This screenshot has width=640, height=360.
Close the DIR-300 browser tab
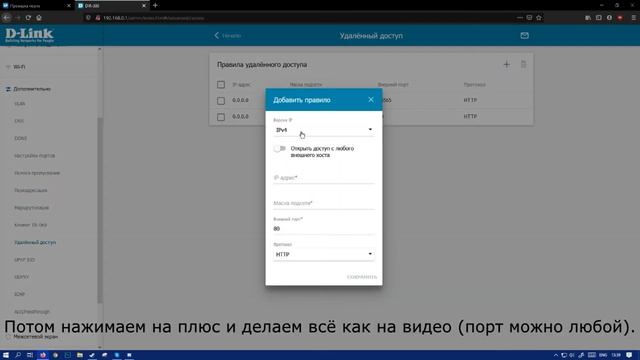pyautogui.click(x=144, y=6)
